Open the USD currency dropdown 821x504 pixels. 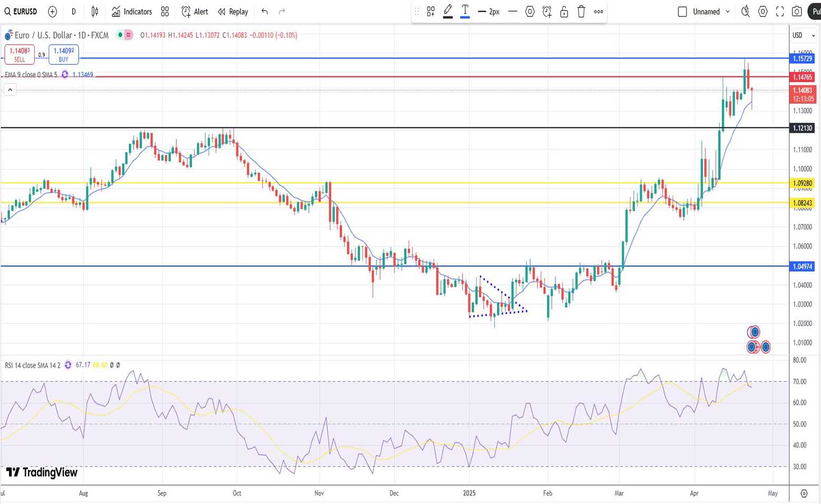tap(804, 35)
